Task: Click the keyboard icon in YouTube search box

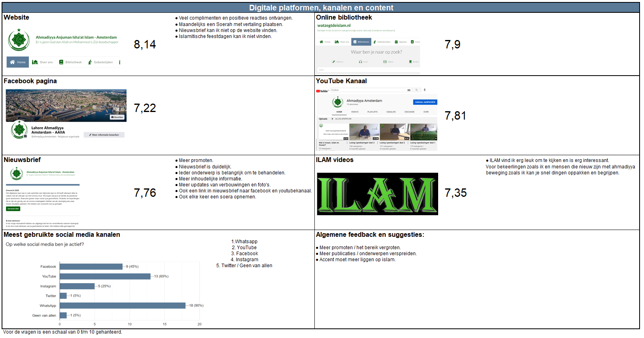Action: point(409,90)
